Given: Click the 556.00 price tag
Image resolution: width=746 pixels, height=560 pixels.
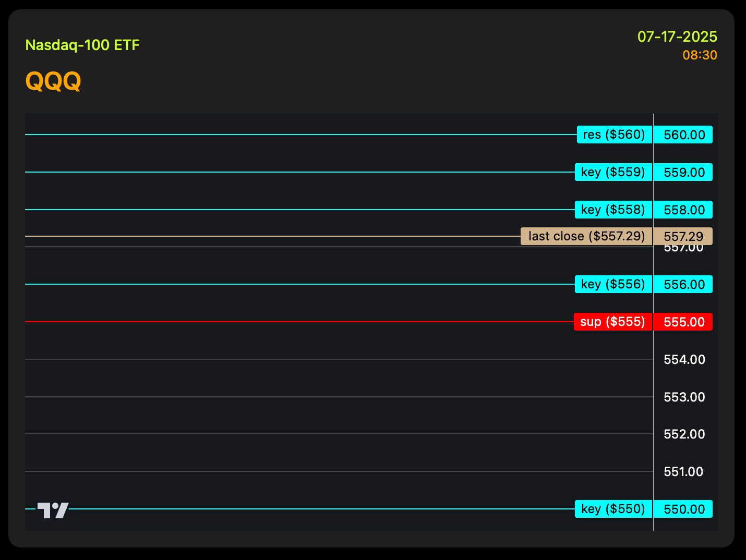Looking at the screenshot, I should pos(683,285).
